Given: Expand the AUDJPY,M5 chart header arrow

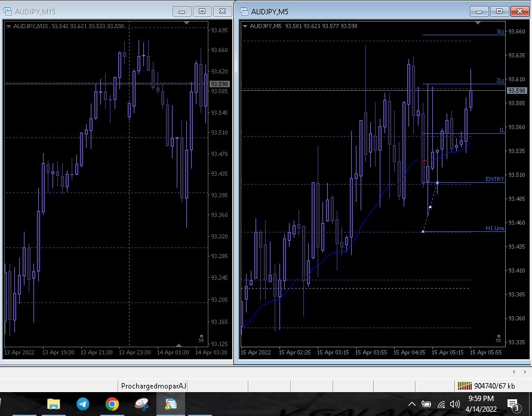Looking at the screenshot, I should tap(245, 26).
